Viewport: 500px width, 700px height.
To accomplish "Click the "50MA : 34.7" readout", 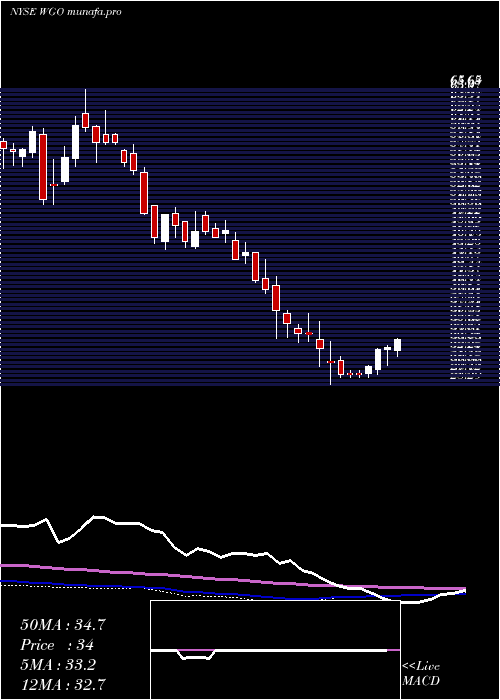I will pos(62,625).
